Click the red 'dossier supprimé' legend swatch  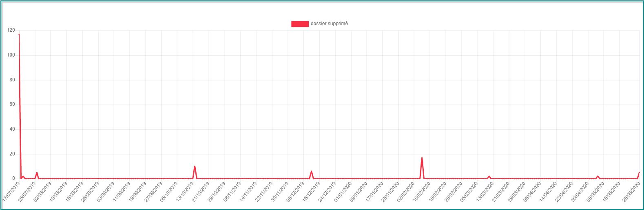pyautogui.click(x=300, y=24)
